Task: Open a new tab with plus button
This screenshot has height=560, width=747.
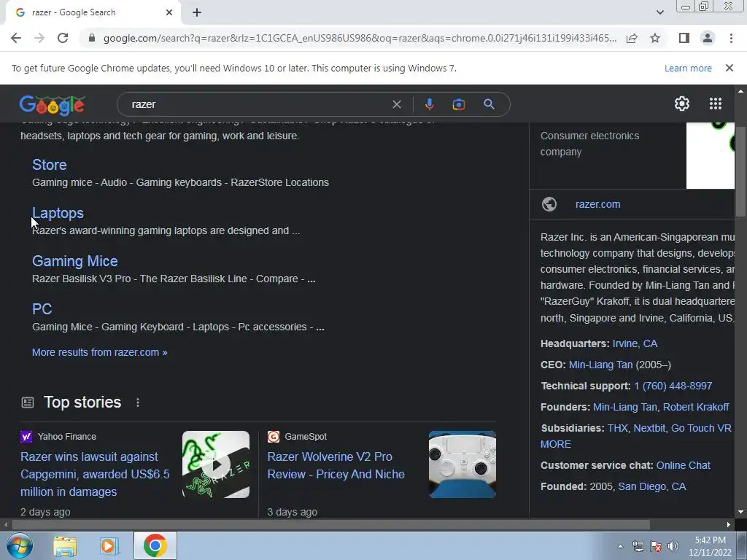Action: coord(197,13)
